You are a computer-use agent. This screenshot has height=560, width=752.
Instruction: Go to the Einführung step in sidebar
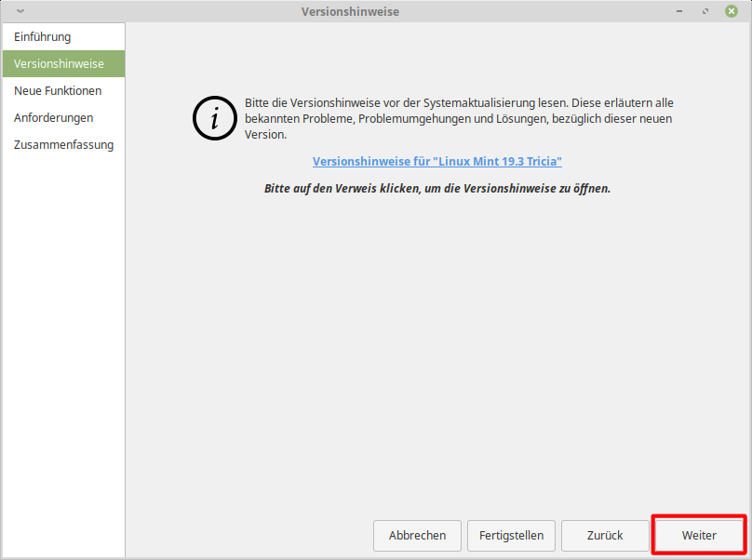click(x=43, y=37)
